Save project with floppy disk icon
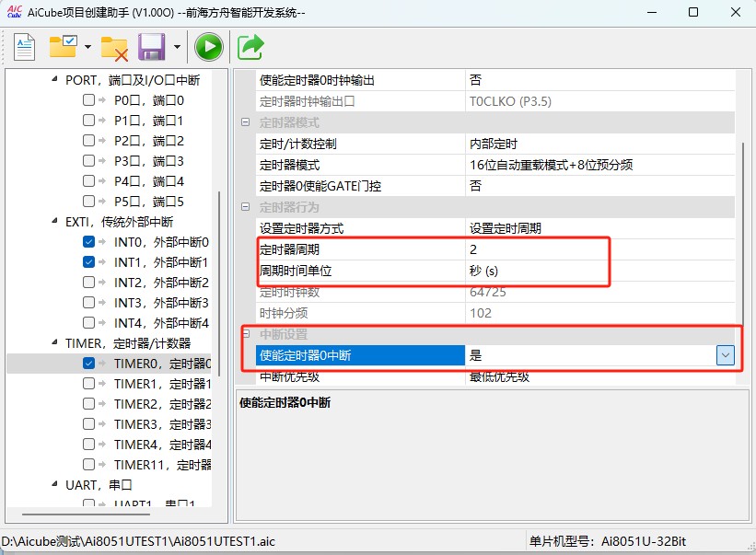The image size is (756, 555). [x=151, y=47]
